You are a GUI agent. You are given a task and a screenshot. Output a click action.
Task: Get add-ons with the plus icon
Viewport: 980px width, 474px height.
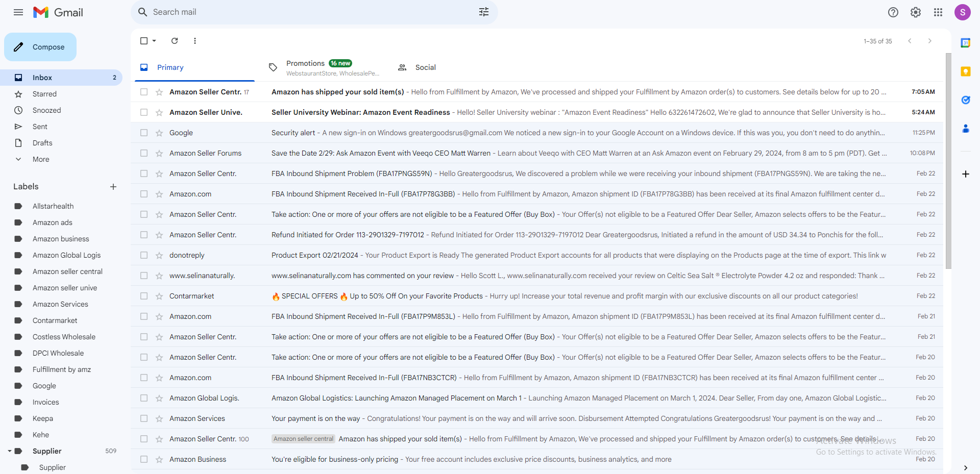tap(966, 174)
